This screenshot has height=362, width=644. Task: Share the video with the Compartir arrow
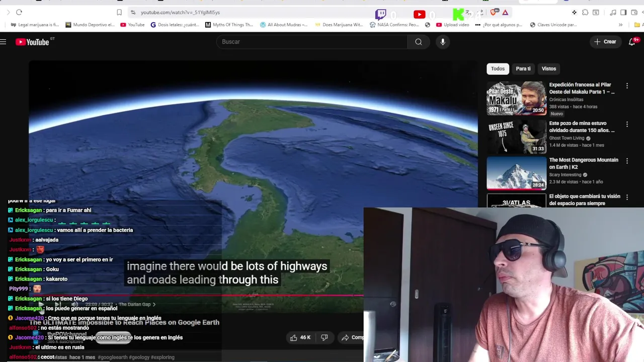[352, 338]
